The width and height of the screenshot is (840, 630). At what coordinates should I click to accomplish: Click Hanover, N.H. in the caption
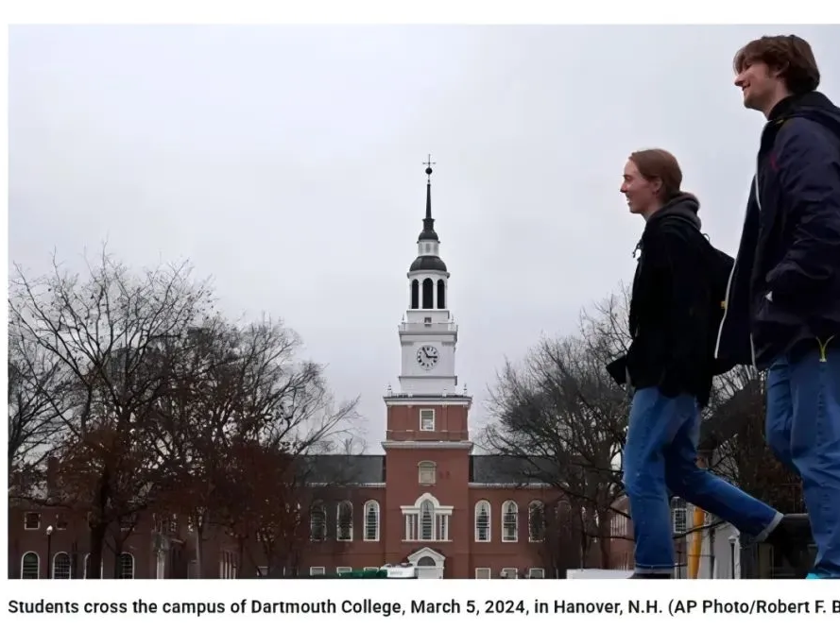pyautogui.click(x=609, y=607)
